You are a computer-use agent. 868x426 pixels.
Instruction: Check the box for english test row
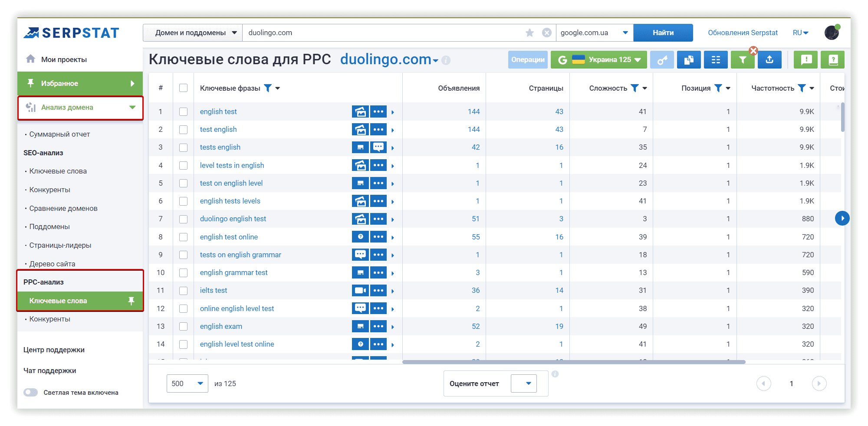pos(183,111)
